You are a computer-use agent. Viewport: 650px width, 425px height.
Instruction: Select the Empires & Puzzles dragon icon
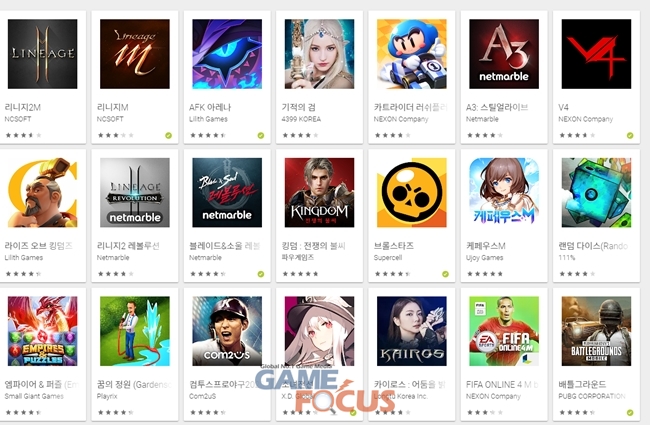[x=42, y=331]
